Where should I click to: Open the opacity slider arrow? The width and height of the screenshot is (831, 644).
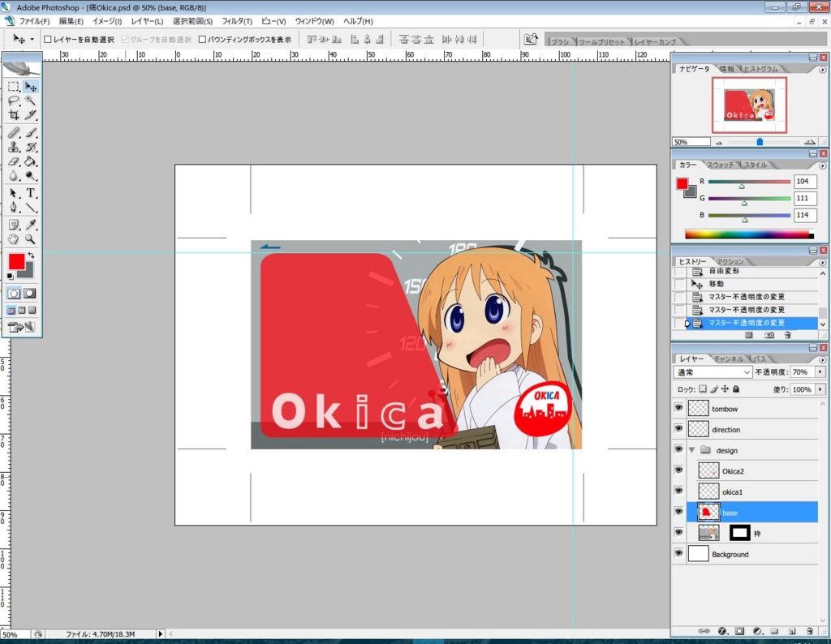coord(820,372)
